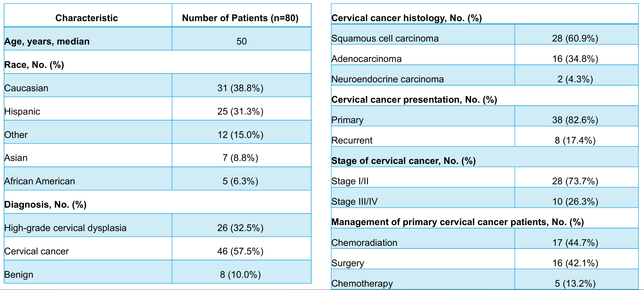Viewport: 644px width, 290px height.
Task: Click the Neuroendocrine carcinoma row label
Action: pyautogui.click(x=387, y=79)
